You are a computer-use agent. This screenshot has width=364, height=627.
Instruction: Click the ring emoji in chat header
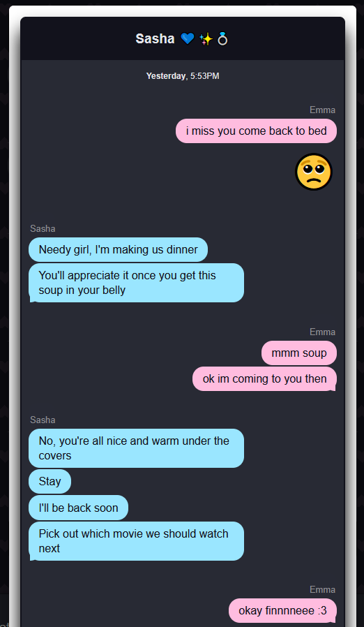[222, 39]
